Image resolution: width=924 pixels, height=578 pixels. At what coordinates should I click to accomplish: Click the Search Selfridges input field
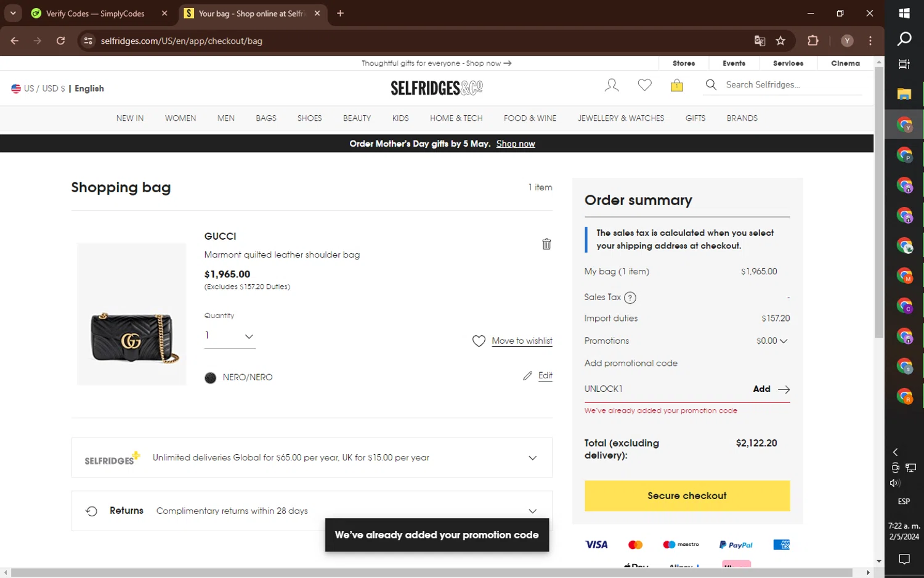tap(793, 84)
